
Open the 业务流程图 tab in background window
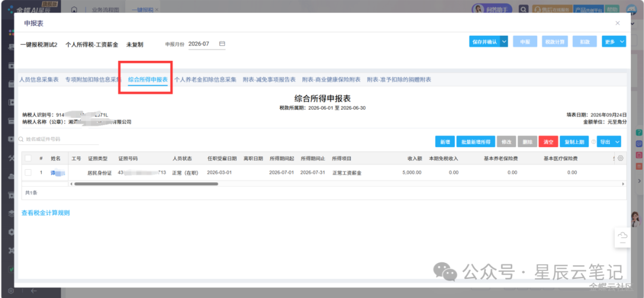click(x=106, y=10)
